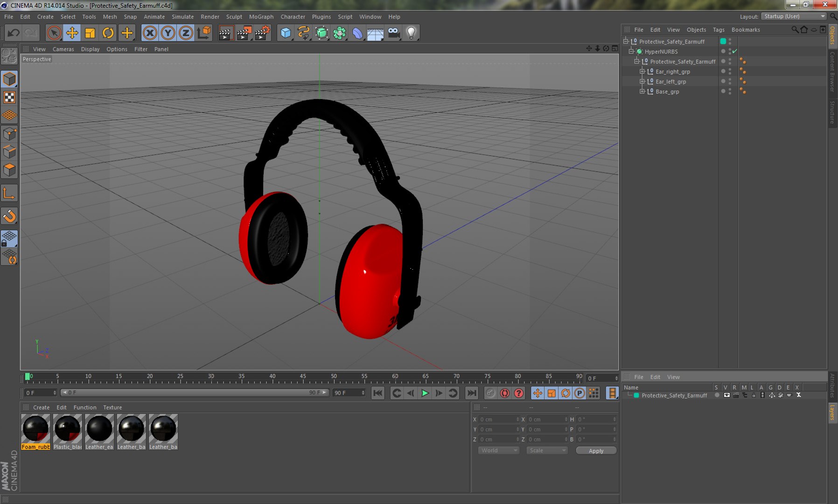Select the Rotate tool in top toolbar
Image resolution: width=838 pixels, height=504 pixels.
pos(108,33)
